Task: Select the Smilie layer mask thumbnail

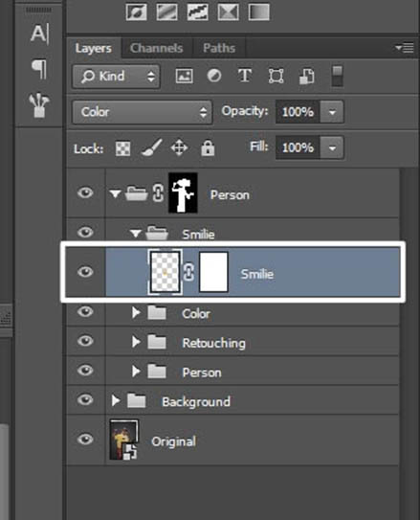Action: 213,272
